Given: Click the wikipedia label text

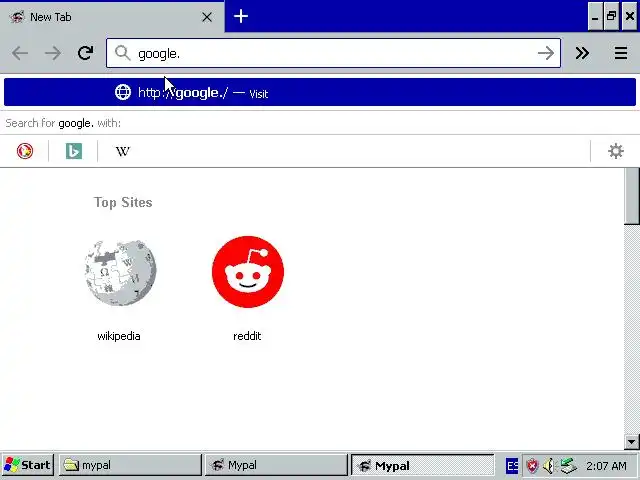Looking at the screenshot, I should point(119,336).
